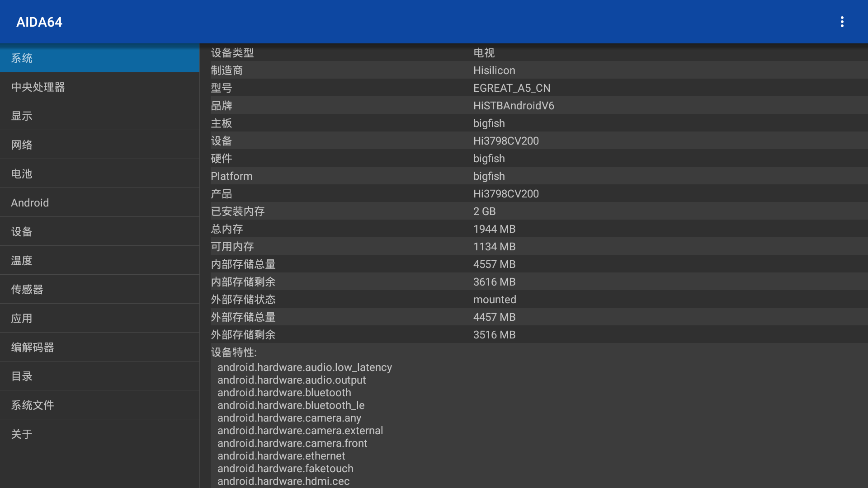The height and width of the screenshot is (488, 868).
Task: Select the 主板 row value bigfish
Action: (x=489, y=123)
